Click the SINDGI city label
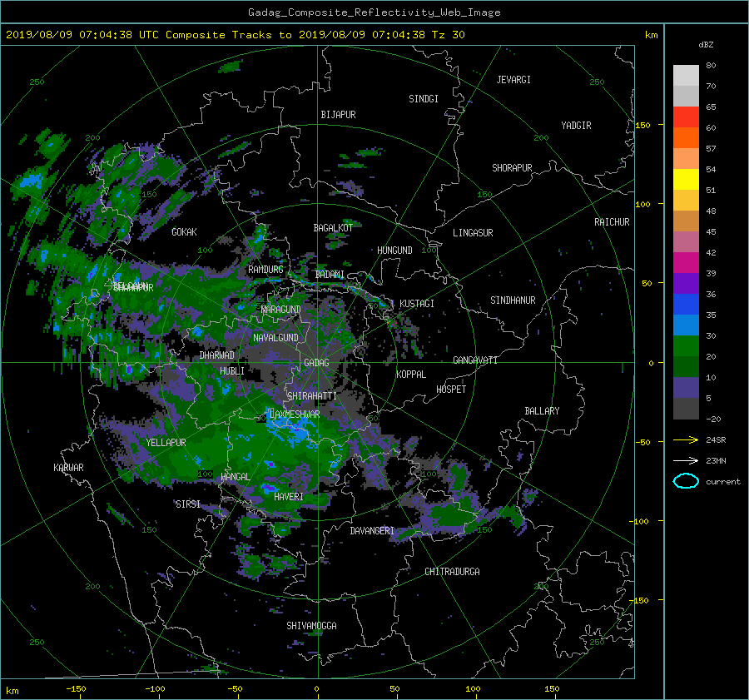The width and height of the screenshot is (749, 700). point(424,99)
